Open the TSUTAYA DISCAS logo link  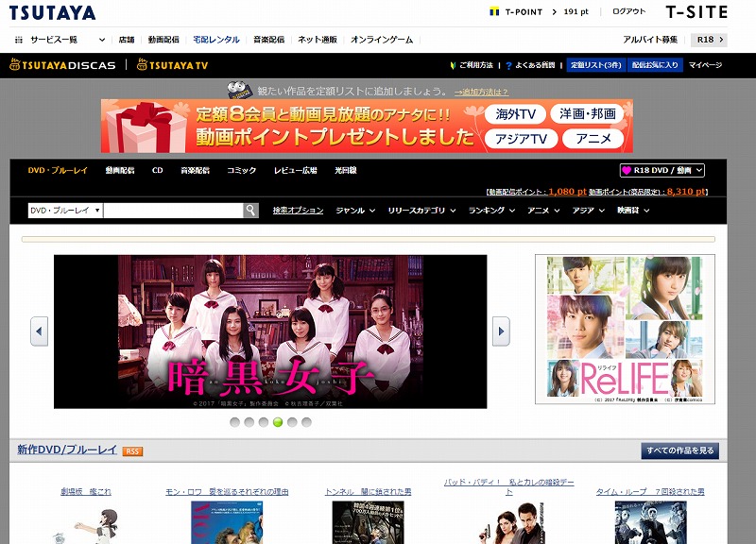(62, 65)
